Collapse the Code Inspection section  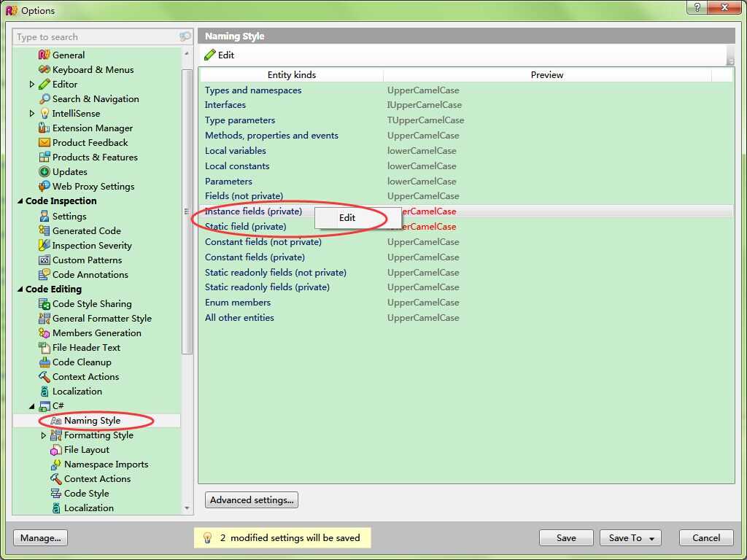(20, 201)
